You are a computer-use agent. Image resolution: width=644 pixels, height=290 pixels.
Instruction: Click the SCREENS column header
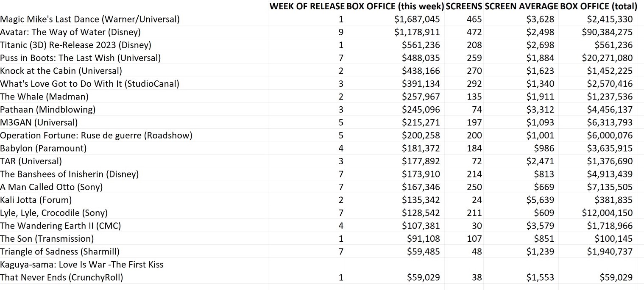click(x=464, y=6)
